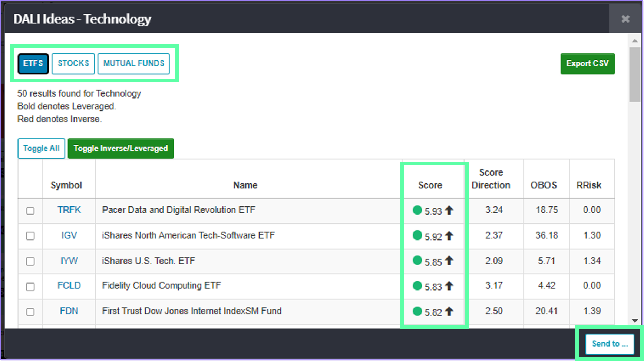The height and width of the screenshot is (361, 644).
Task: Export the results as CSV
Action: pos(587,63)
